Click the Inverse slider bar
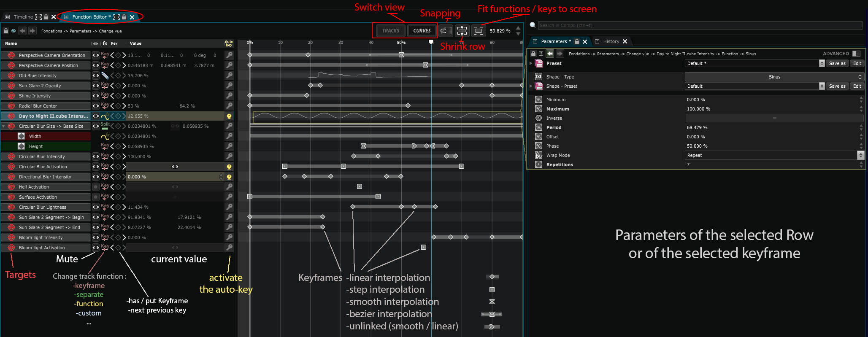 [774, 118]
